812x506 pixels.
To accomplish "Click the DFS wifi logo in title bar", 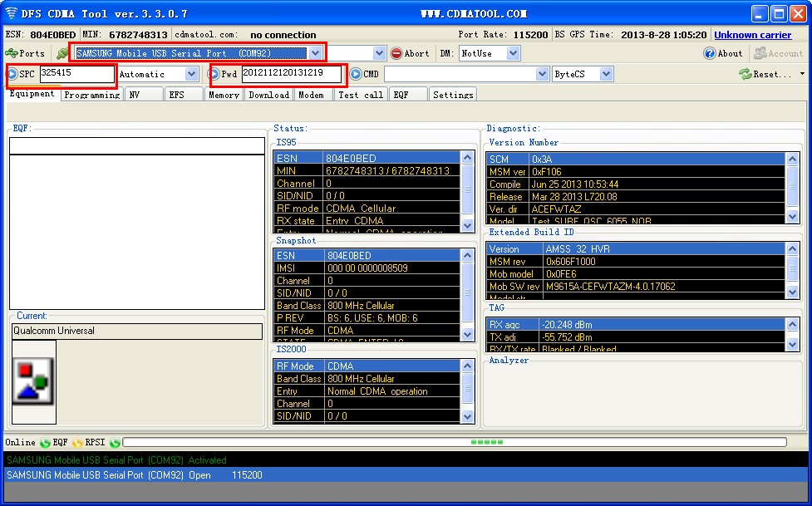I will [x=12, y=13].
